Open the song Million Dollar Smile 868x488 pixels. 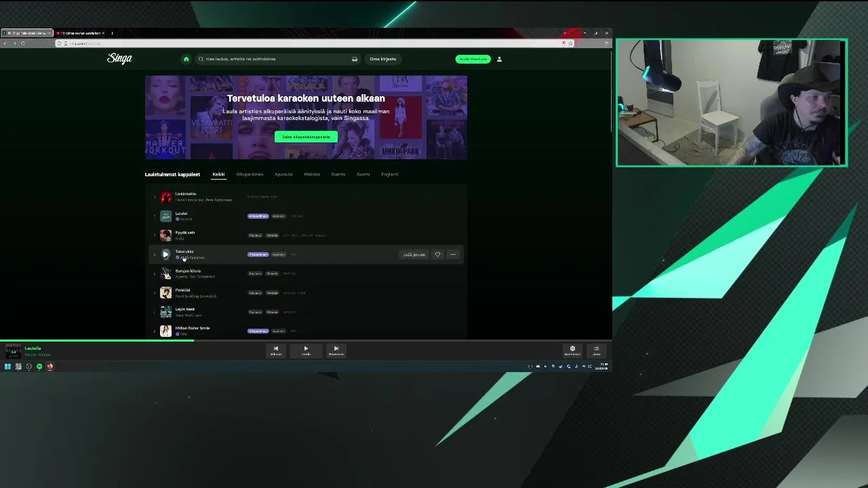192,328
